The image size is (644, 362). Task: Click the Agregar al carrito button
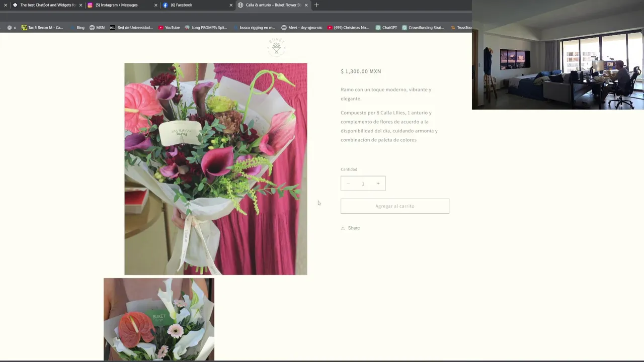coord(395,206)
